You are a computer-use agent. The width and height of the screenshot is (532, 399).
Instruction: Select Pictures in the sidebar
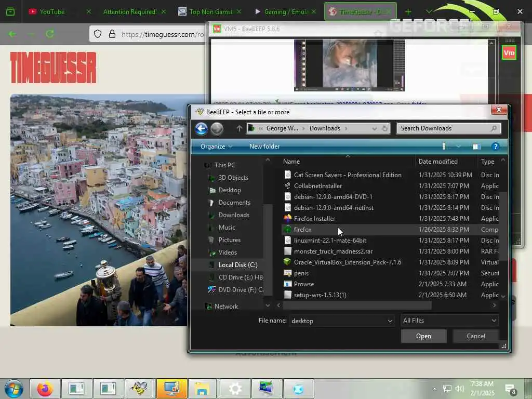(229, 240)
